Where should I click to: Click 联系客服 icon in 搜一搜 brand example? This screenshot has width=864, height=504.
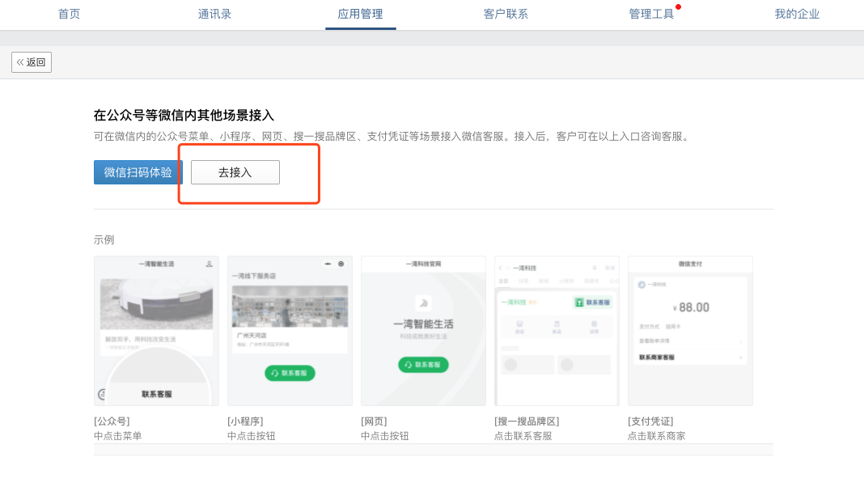(x=593, y=302)
